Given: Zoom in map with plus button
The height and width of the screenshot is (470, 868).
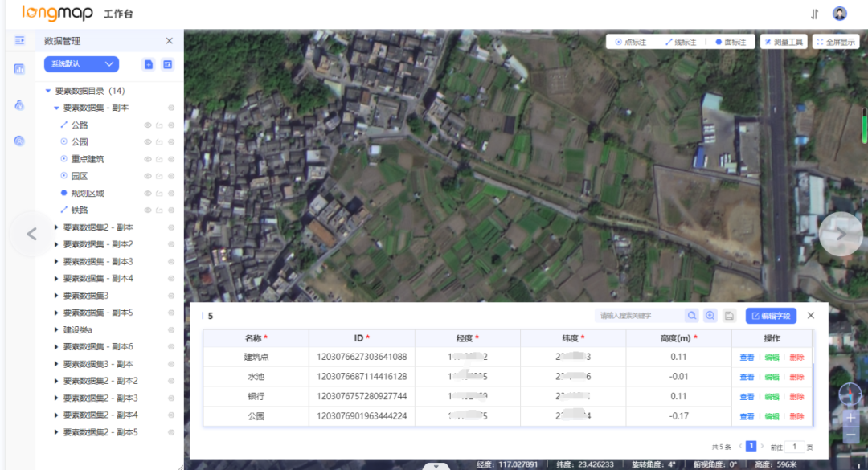Looking at the screenshot, I should pyautogui.click(x=851, y=418).
